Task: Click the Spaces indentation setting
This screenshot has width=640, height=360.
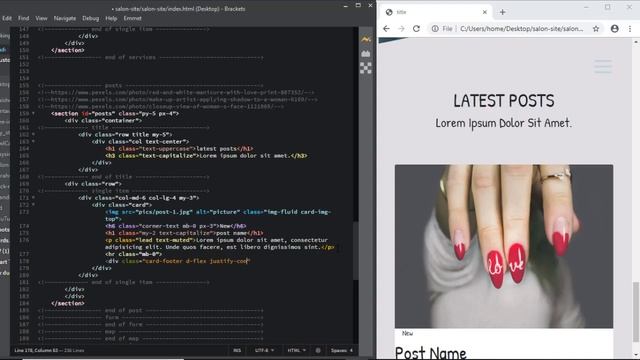Action: coord(342,350)
